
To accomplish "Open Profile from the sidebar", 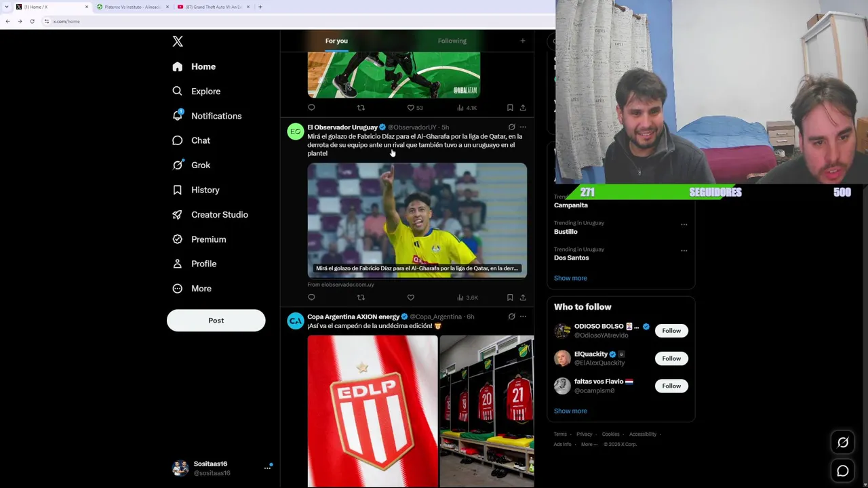I will (x=194, y=264).
